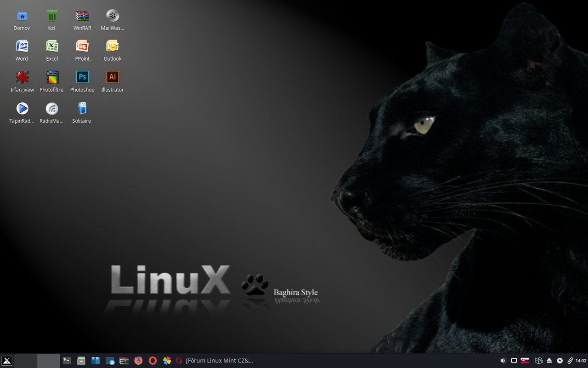
Task: Open the volume control in the tray
Action: pos(503,361)
